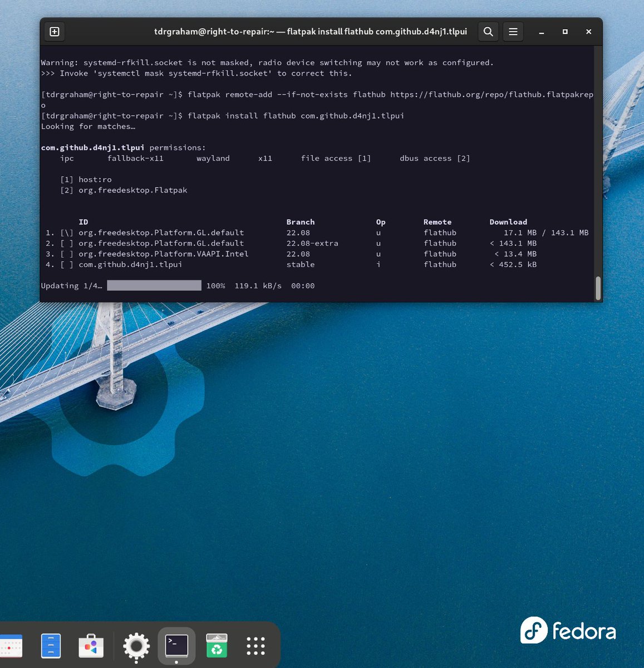
Task: Click the 'Remote' column header
Action: (x=437, y=222)
